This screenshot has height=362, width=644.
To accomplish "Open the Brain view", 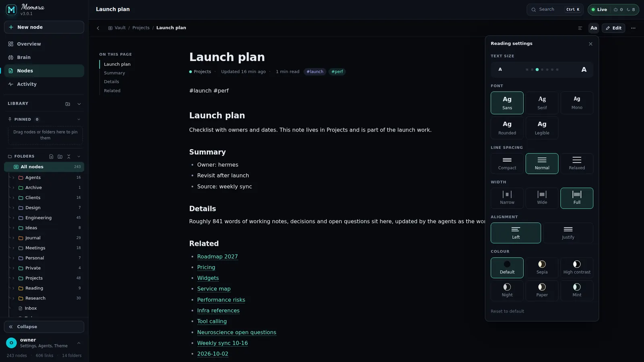I will coord(44,58).
